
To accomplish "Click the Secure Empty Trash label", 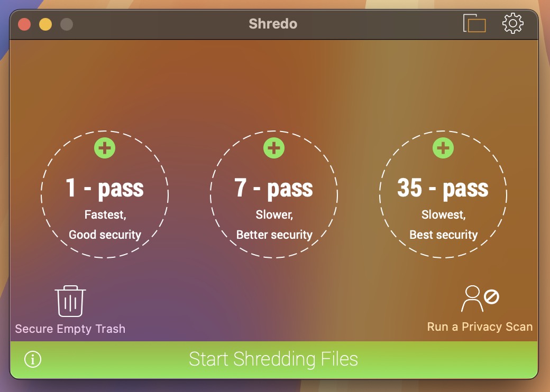I will (x=70, y=329).
